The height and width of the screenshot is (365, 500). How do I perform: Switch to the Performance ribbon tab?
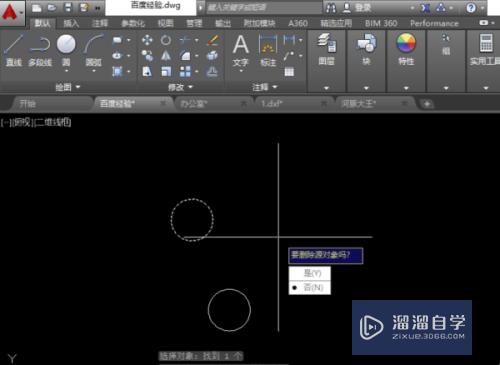coord(434,23)
